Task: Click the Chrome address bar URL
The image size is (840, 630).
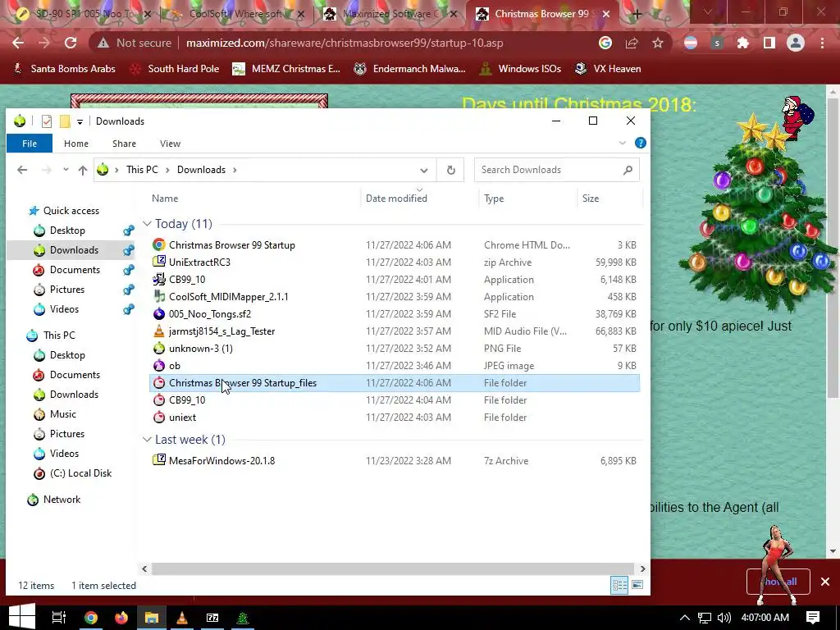Action: point(344,43)
